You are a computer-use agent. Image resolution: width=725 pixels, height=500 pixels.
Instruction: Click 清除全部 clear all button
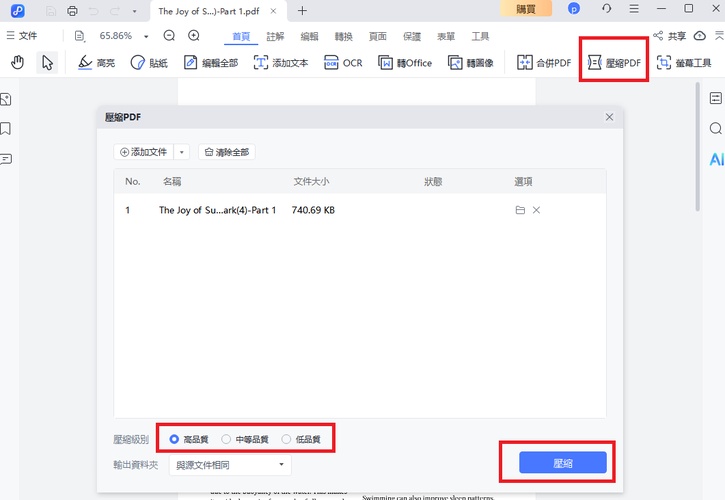coord(227,152)
